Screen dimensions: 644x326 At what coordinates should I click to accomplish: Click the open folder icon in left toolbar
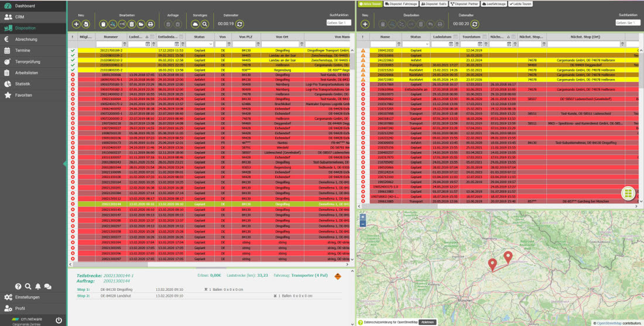coord(141,24)
